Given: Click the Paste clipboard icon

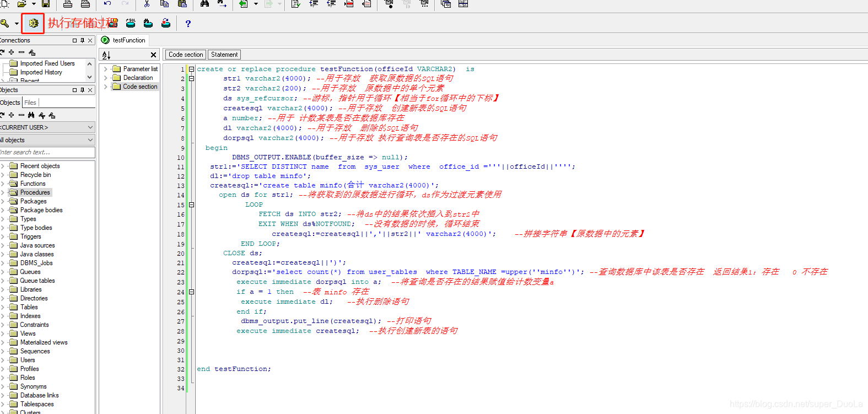Looking at the screenshot, I should (182, 4).
